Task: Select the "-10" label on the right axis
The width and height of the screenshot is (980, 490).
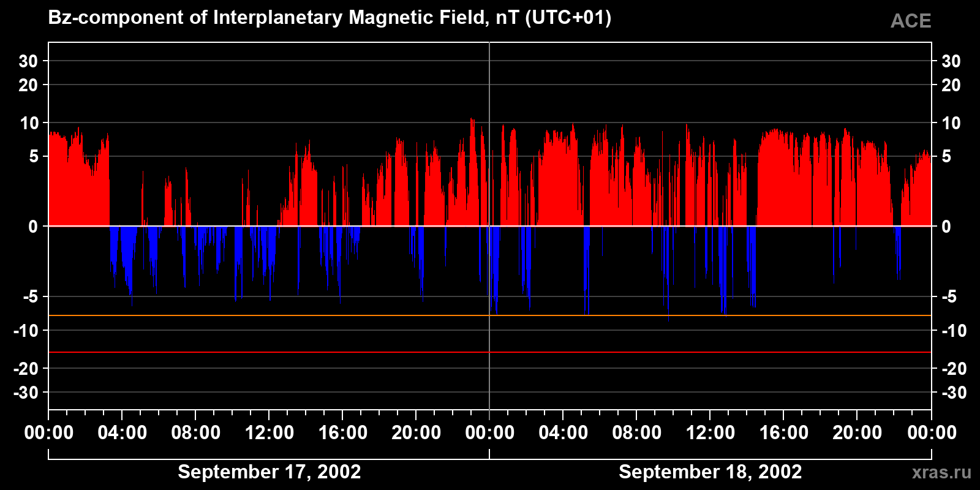Action: pyautogui.click(x=954, y=331)
